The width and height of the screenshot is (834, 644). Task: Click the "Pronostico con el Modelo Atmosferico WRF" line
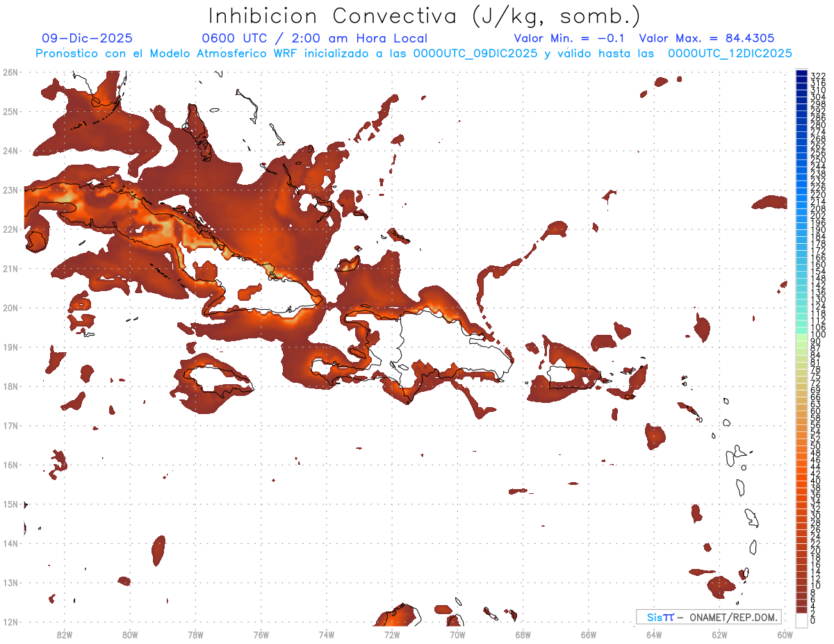414,53
